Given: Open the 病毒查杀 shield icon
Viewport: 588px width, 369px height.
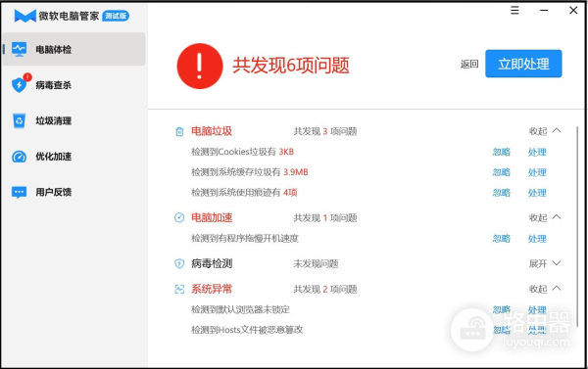Looking at the screenshot, I should [20, 84].
